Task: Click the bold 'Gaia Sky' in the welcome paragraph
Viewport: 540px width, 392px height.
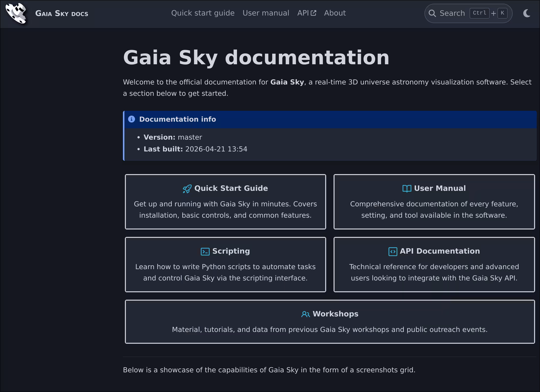Action: (x=287, y=82)
